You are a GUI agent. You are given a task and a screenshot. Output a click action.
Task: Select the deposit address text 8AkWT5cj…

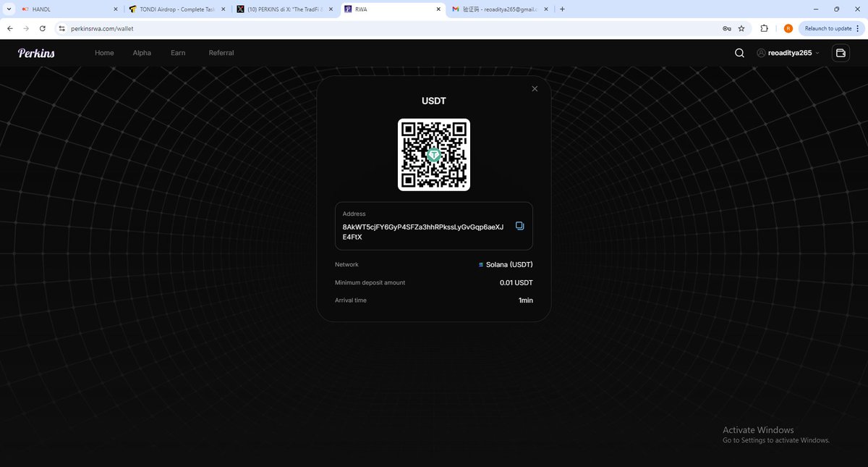pyautogui.click(x=423, y=232)
